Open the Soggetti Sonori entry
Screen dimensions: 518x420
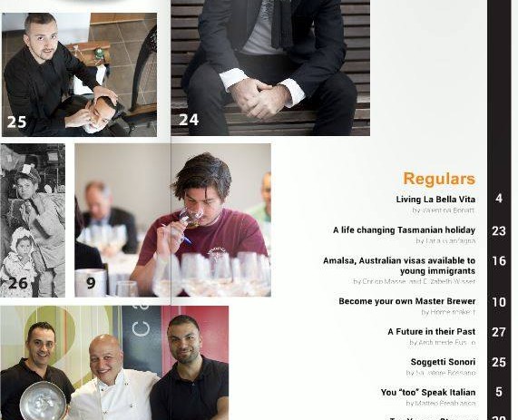tap(443, 362)
